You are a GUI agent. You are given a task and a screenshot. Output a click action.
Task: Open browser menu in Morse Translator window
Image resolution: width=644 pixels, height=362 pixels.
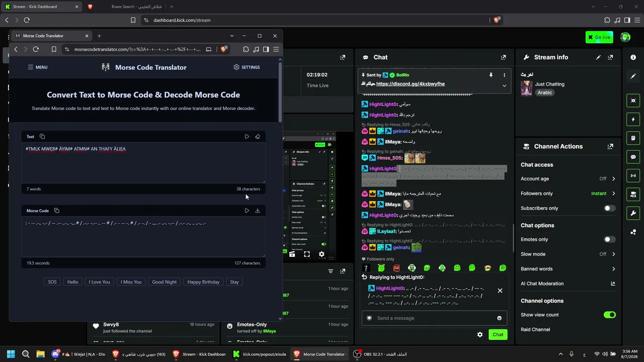pos(276,49)
